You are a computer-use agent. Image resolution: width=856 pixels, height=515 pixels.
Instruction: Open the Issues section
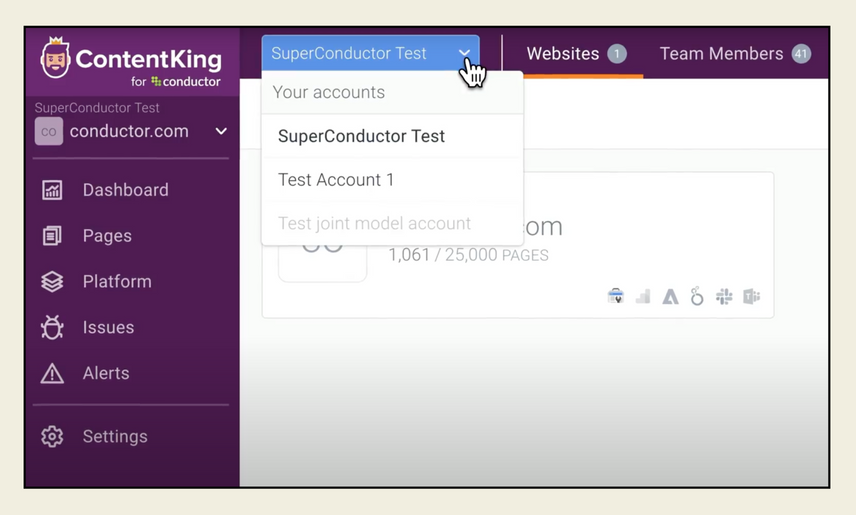point(108,328)
